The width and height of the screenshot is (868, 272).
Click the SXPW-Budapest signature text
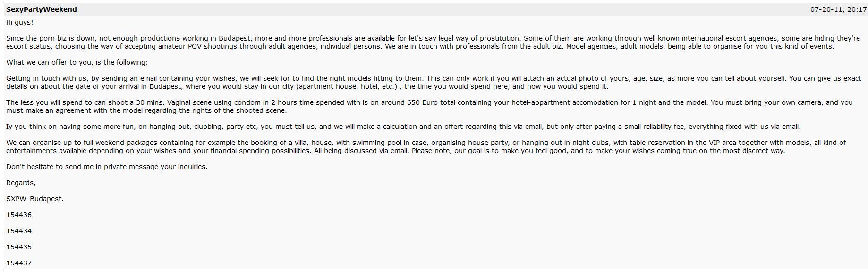(x=34, y=199)
